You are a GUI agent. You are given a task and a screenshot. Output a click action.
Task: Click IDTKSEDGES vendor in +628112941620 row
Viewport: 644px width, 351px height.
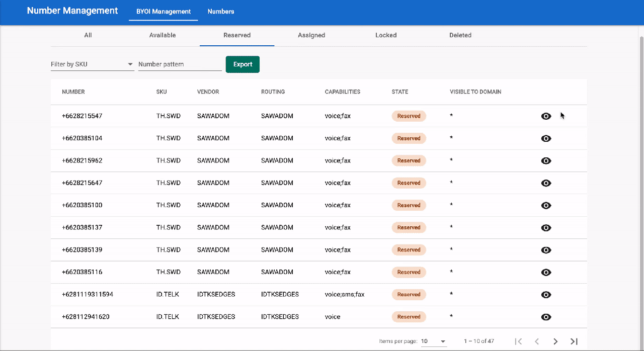pos(216,317)
